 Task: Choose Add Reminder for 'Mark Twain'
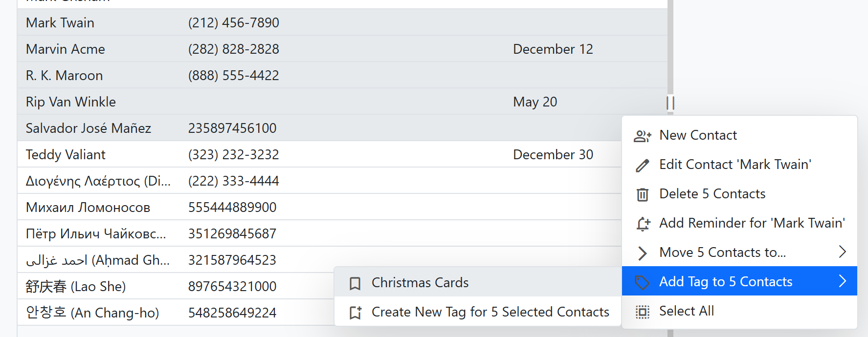(x=752, y=223)
